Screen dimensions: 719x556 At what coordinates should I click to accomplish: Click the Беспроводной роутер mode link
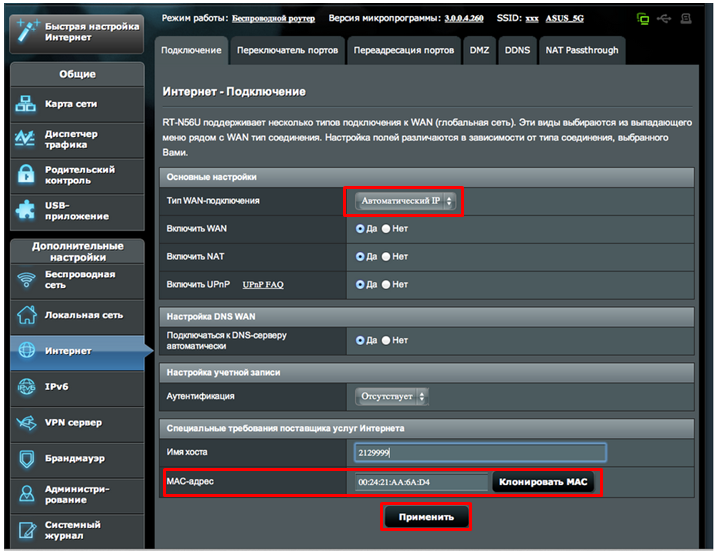tap(273, 18)
